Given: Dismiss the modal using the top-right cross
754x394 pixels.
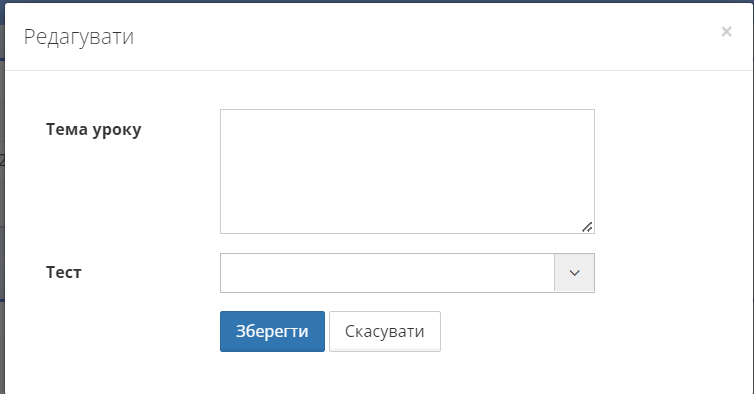Looking at the screenshot, I should click(726, 32).
